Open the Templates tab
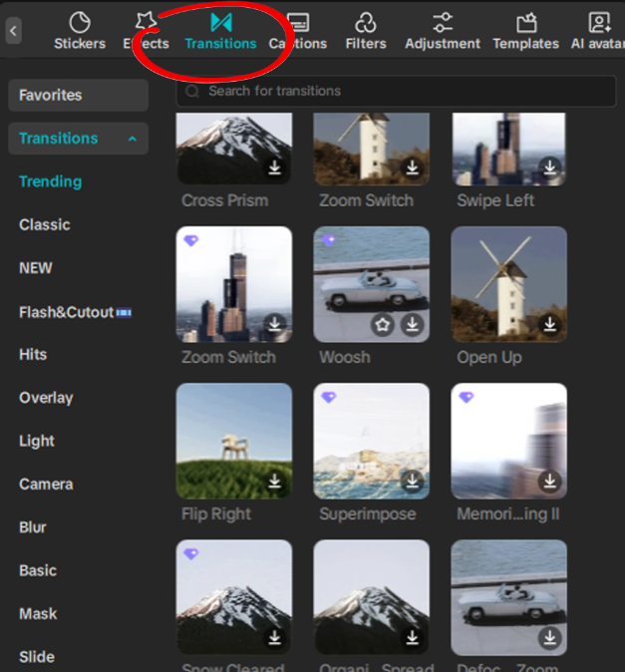Viewport: 625px width, 672px height. click(526, 31)
